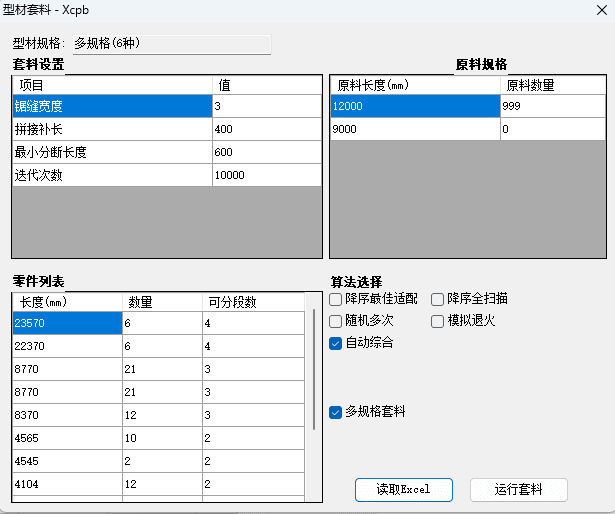The width and height of the screenshot is (615, 514).
Task: Click quantity 10 in the 4565 row
Action: point(162,438)
